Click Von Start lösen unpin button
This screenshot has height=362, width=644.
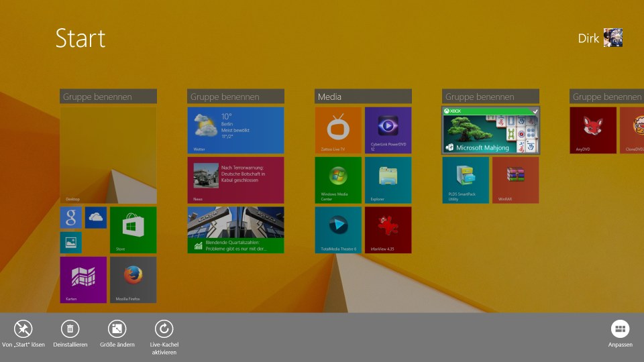(23, 334)
